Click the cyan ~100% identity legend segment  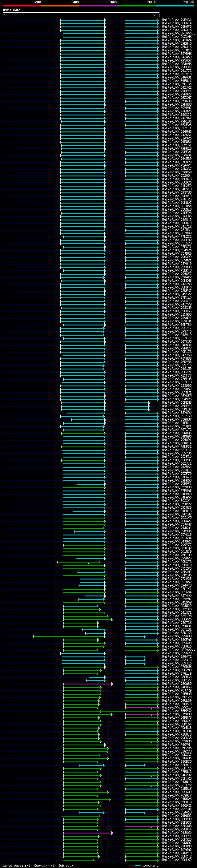pos(175,6)
